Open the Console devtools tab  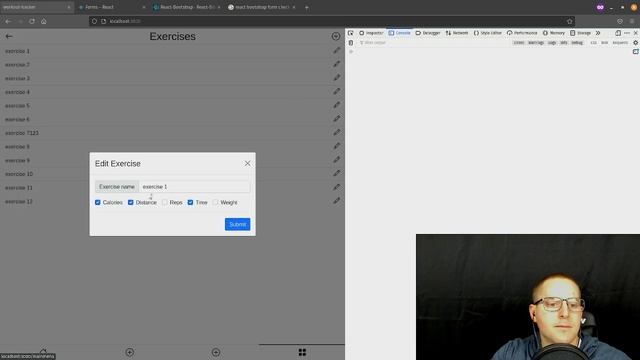400,33
